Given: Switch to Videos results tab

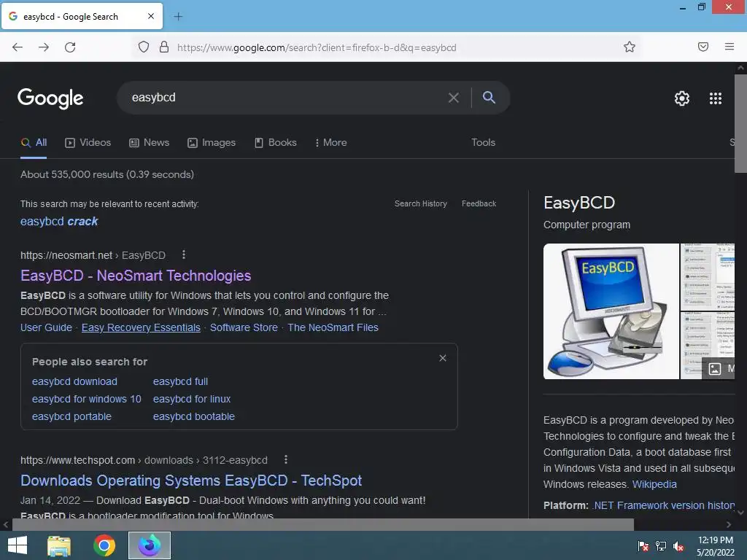Looking at the screenshot, I should (88, 142).
